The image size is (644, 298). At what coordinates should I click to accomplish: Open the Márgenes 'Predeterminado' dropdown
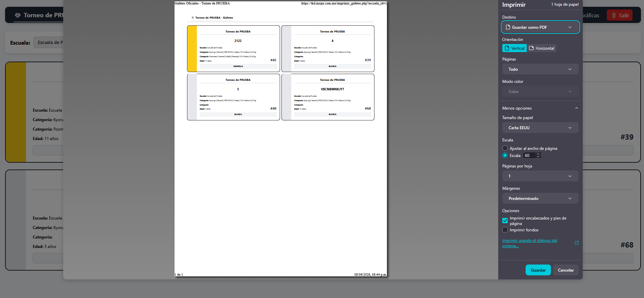coord(540,198)
